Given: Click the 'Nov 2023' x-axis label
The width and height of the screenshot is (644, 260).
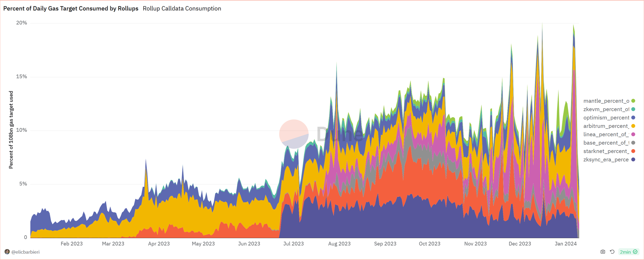Looking at the screenshot, I should (x=475, y=244).
